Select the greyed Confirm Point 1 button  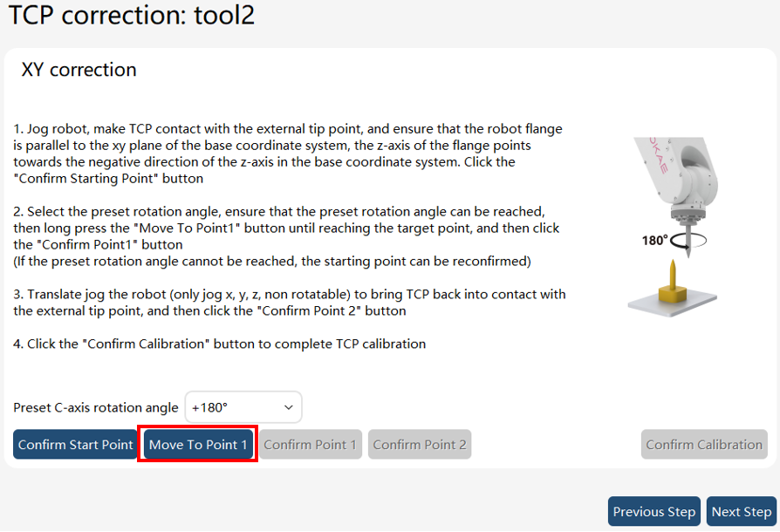[311, 444]
